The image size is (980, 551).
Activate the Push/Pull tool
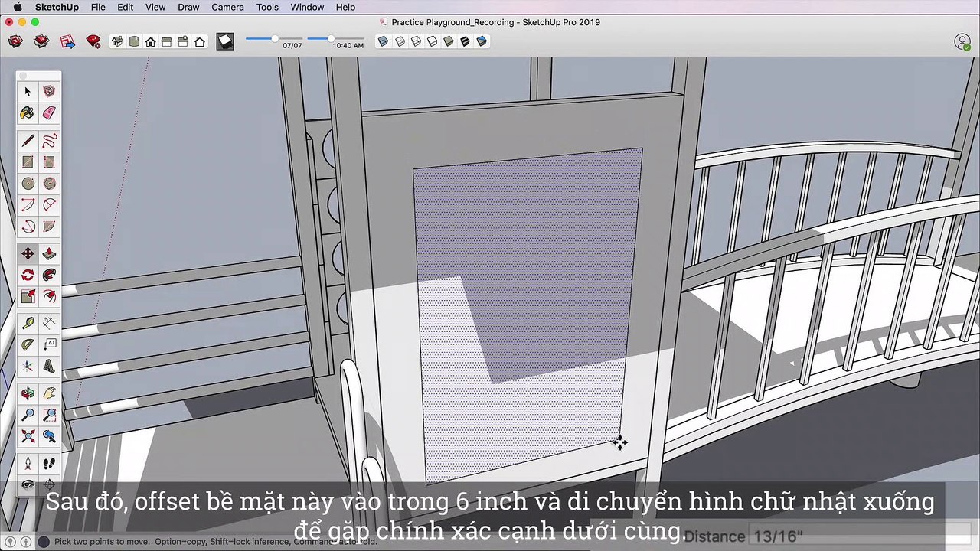click(49, 253)
